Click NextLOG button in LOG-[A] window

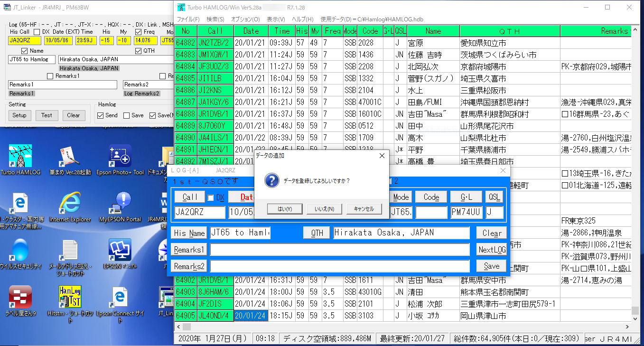coord(492,250)
